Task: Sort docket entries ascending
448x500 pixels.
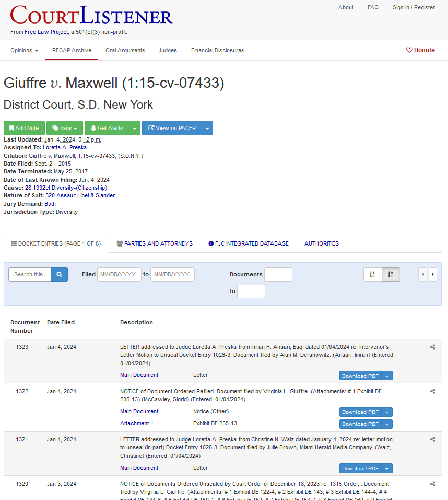Action: click(372, 274)
